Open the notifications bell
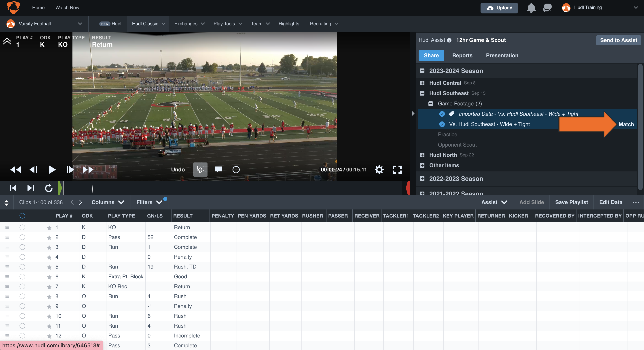The image size is (644, 350). (531, 8)
